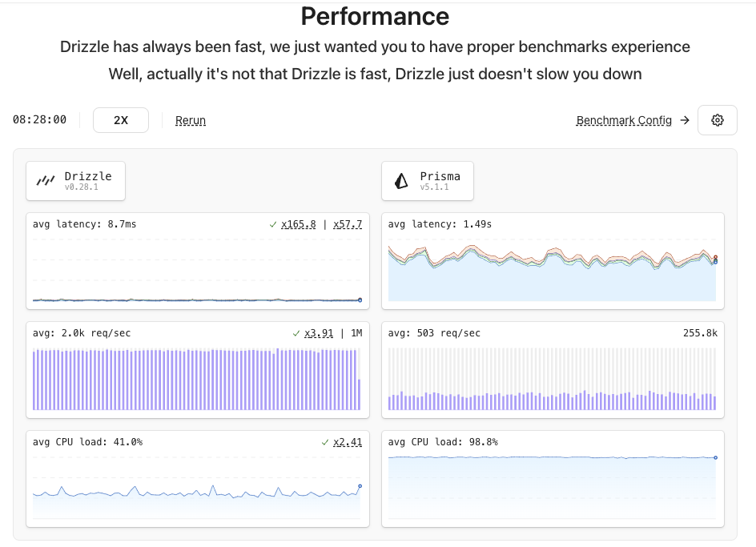The width and height of the screenshot is (756, 547).
Task: Select the Prisma v5.1.1 selector
Action: click(x=428, y=181)
